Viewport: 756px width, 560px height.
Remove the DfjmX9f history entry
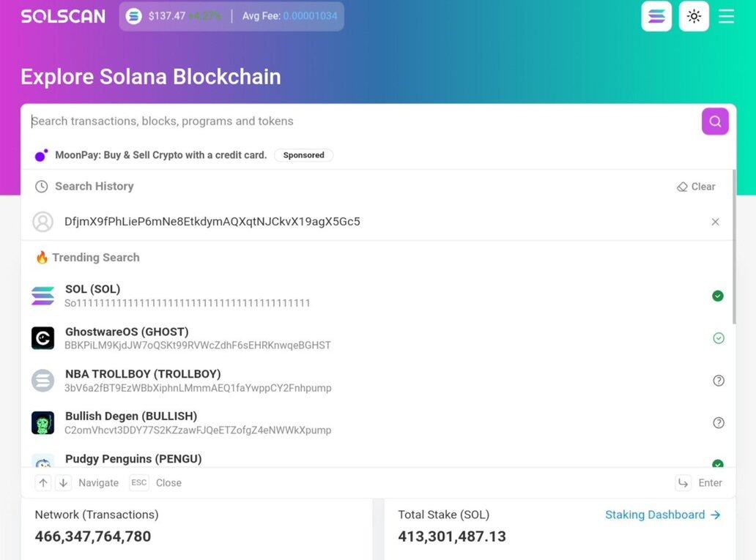tap(716, 222)
